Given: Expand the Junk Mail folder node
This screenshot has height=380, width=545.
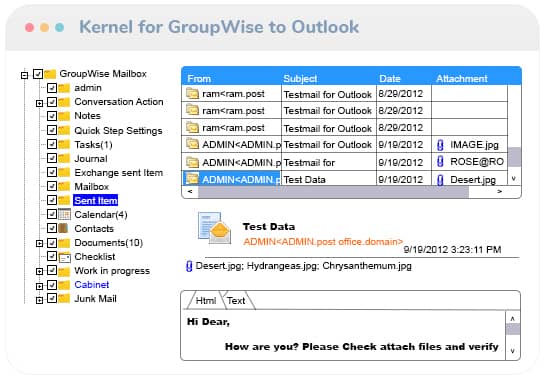Looking at the screenshot, I should pos(39,300).
